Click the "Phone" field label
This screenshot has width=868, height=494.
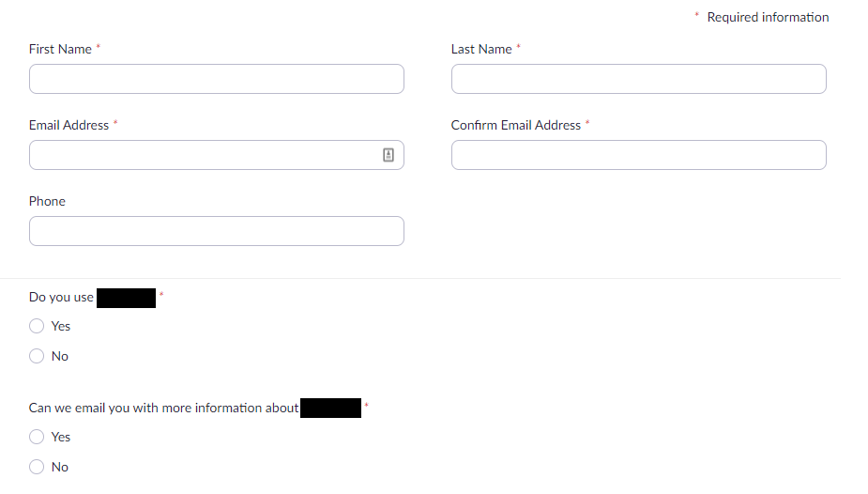point(47,201)
